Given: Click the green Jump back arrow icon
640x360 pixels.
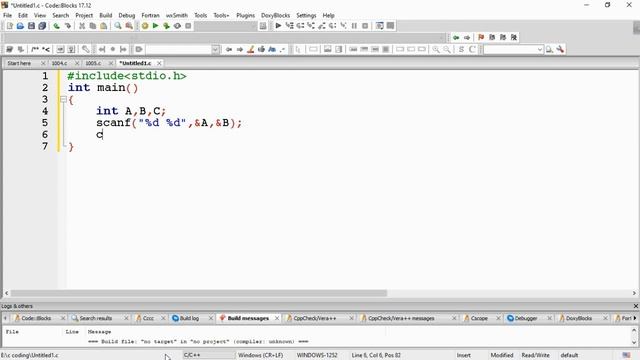Looking at the screenshot, I should click(x=456, y=38).
